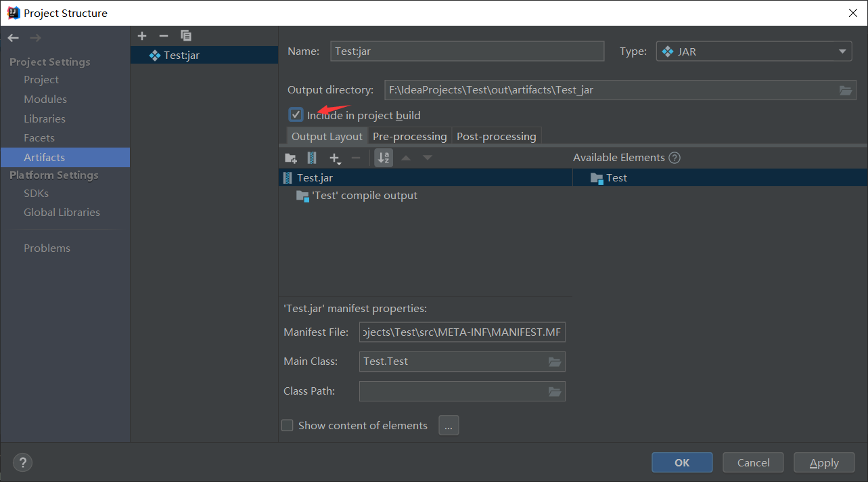This screenshot has width=868, height=482.
Task: Browse for output directory with the folder icon
Action: [846, 90]
